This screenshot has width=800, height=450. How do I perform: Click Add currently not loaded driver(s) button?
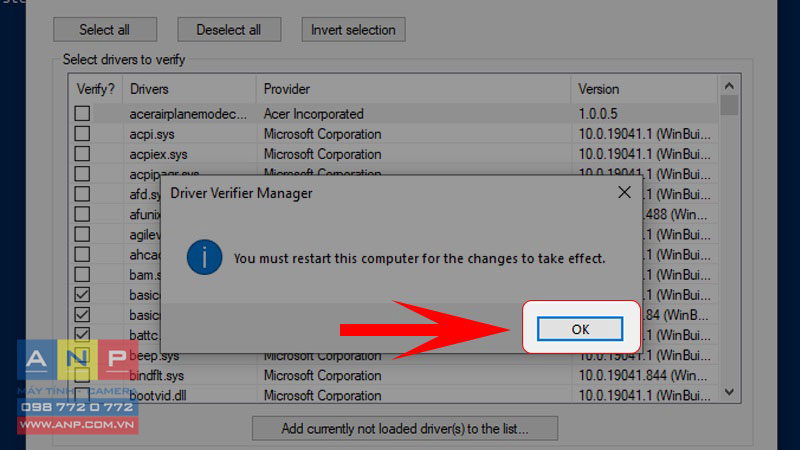click(x=405, y=429)
